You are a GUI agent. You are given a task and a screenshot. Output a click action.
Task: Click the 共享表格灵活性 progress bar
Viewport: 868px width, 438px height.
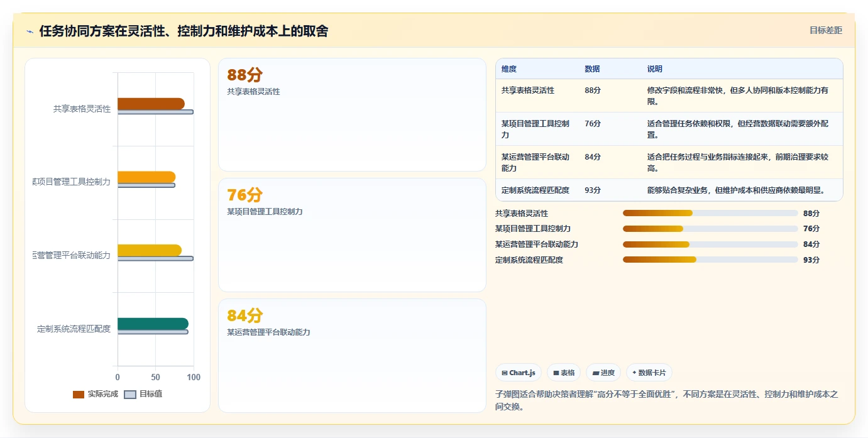[710, 214]
